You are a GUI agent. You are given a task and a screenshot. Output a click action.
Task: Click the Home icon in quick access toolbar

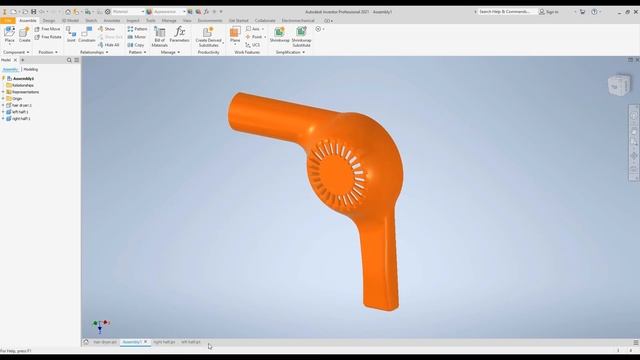point(68,12)
